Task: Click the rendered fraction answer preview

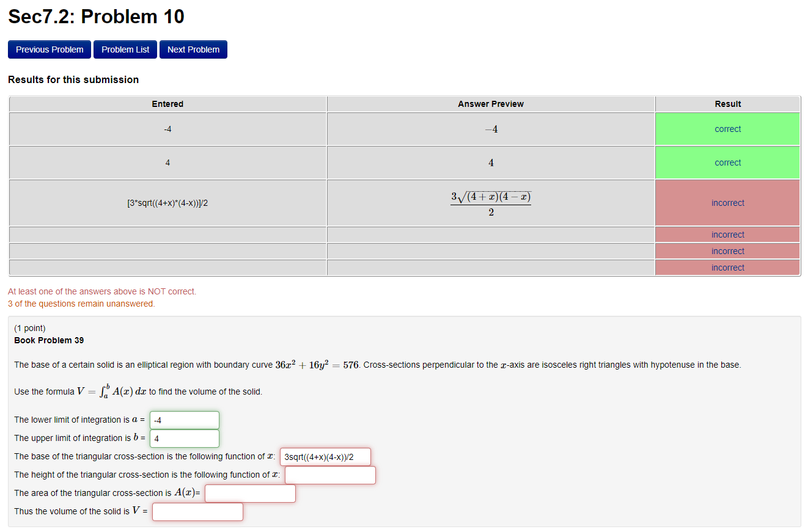Action: pos(490,202)
